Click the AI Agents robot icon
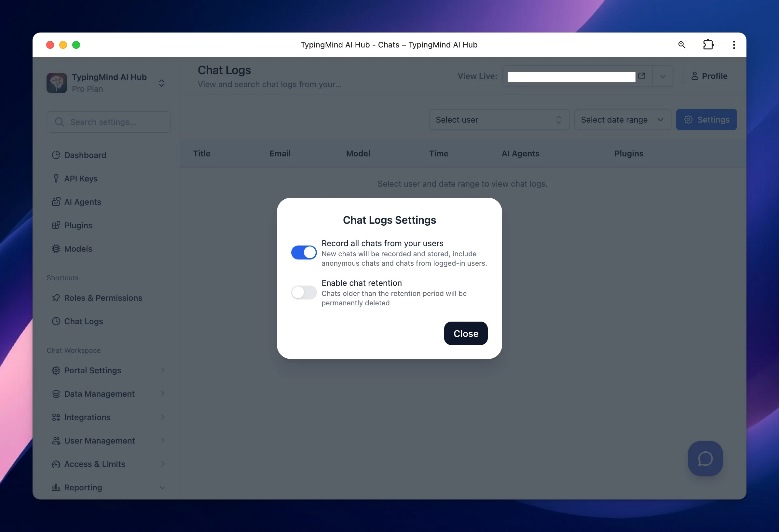Image resolution: width=779 pixels, height=532 pixels. point(56,202)
